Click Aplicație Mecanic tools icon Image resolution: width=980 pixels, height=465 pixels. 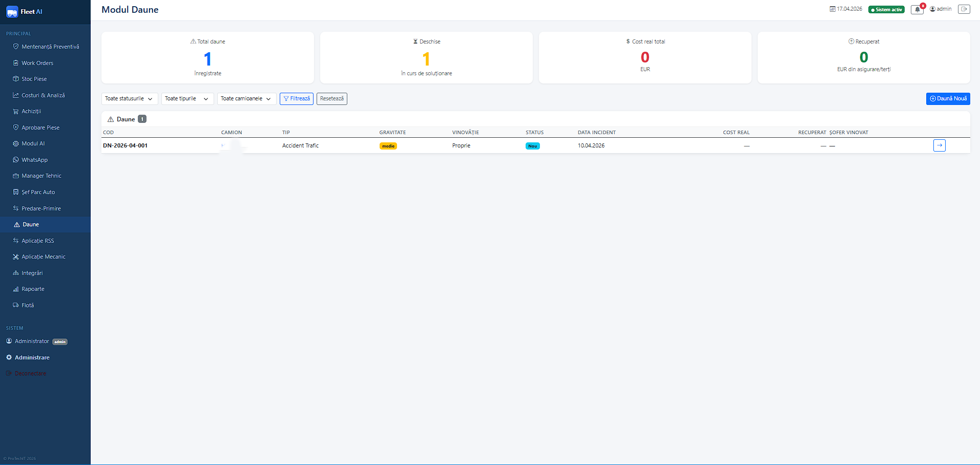[x=16, y=257]
